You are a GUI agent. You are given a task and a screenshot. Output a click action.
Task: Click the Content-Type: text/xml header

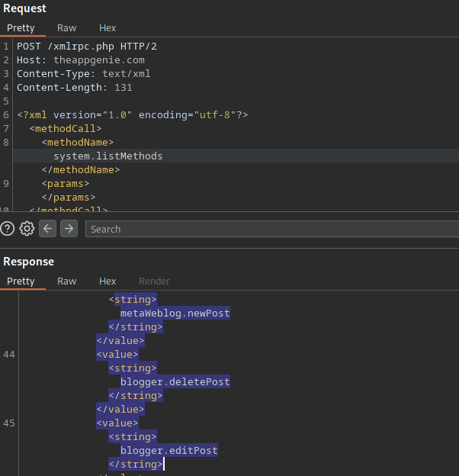point(84,74)
